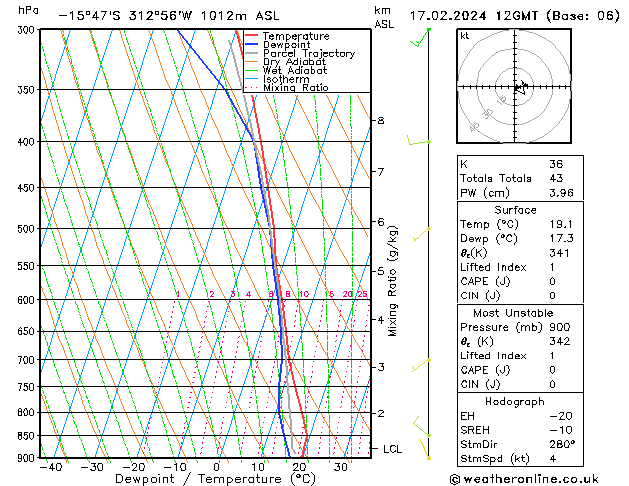Screen dimensions: 629x486
Task: Click the Dewpoint / Temperature (°C) axis title
Action: 215,479
